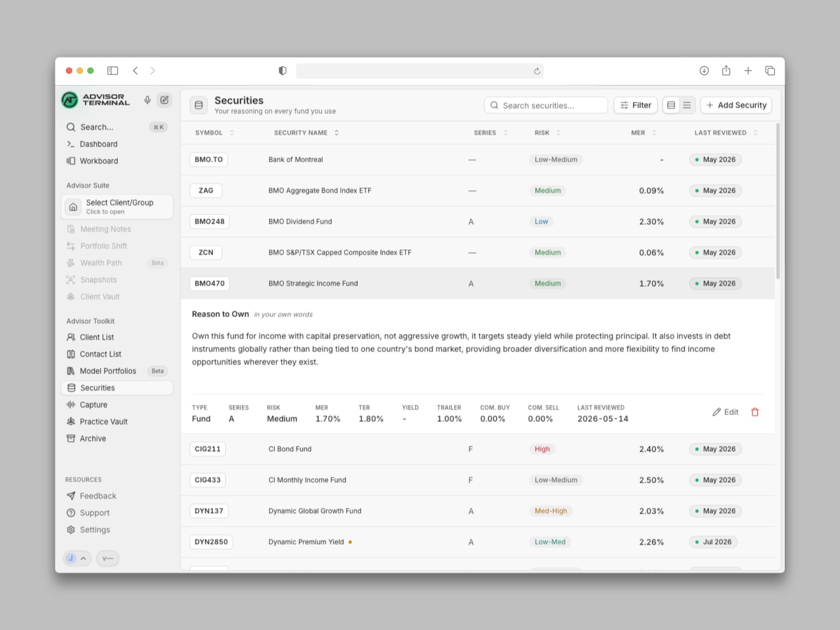The height and width of the screenshot is (630, 840).
Task: Open user account menu at sidebar bottom
Action: (x=77, y=558)
